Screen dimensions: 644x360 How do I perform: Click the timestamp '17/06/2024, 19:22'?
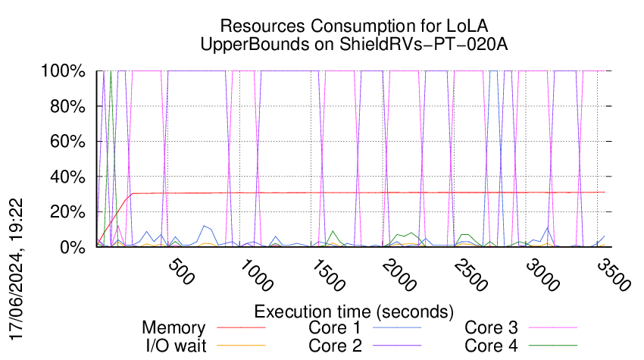16,270
